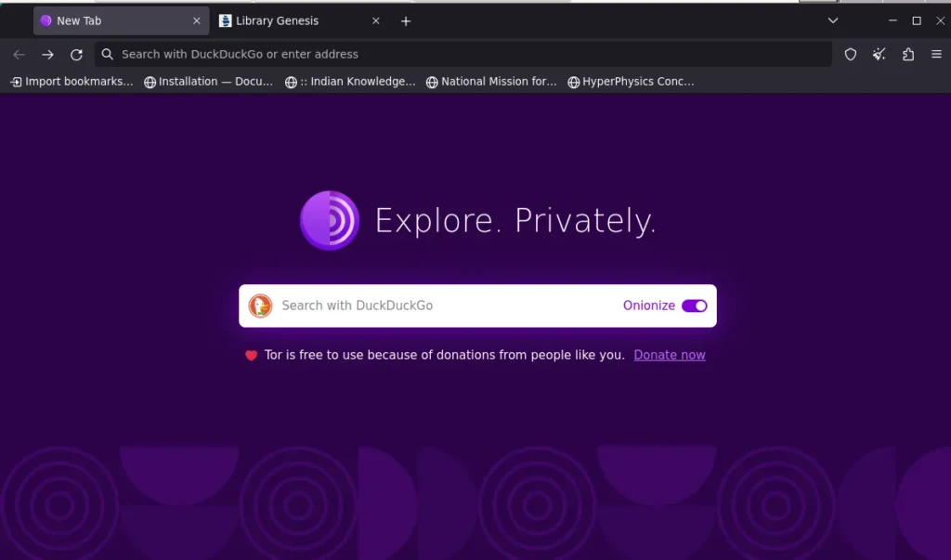
Task: Open the Extensions puzzle icon
Action: (x=908, y=55)
